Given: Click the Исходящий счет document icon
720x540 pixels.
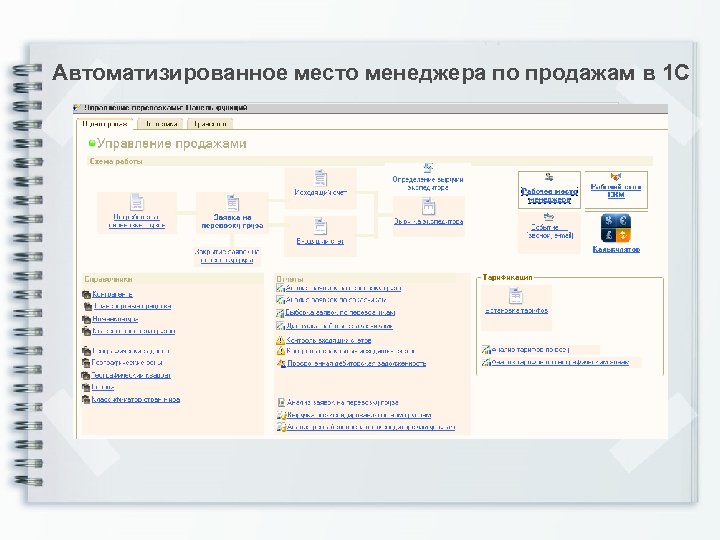Looking at the screenshot, I should coord(321,178).
